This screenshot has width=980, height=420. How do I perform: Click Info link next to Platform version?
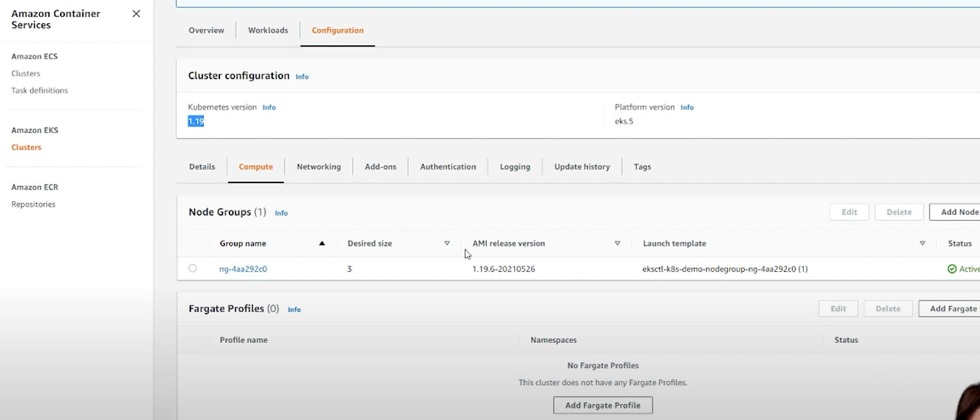[687, 107]
